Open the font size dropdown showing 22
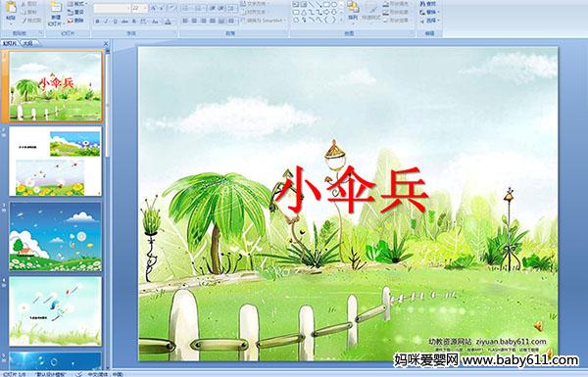This screenshot has height=377, width=588. pyautogui.click(x=139, y=8)
